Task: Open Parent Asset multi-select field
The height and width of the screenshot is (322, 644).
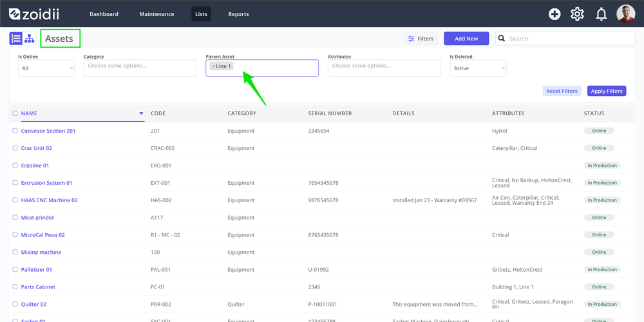Action: pyautogui.click(x=262, y=68)
